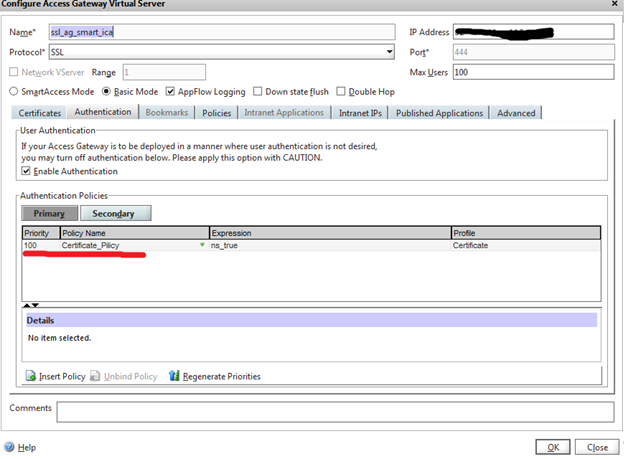Click the Details panel header

coord(312,320)
